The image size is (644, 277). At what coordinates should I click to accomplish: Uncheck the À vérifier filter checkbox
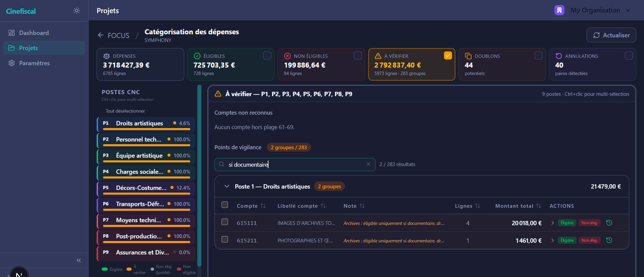pos(448,55)
